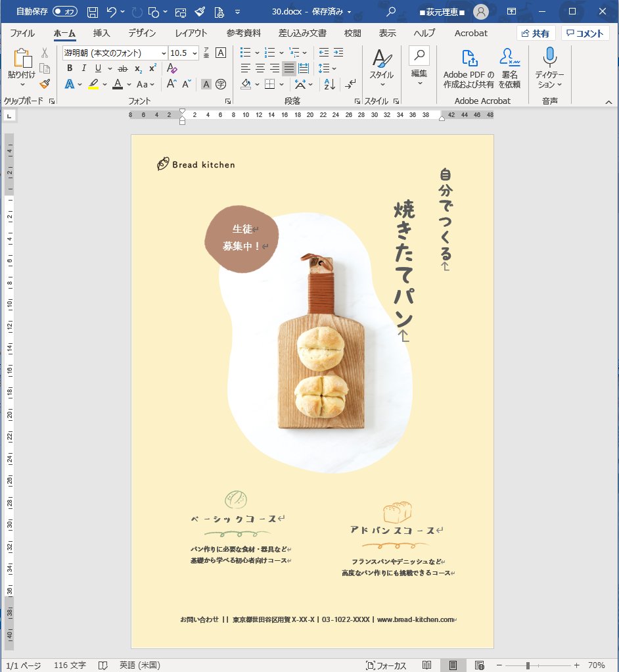Click the Copy icon
Screen dimensions: 619x672
pyautogui.click(x=45, y=68)
